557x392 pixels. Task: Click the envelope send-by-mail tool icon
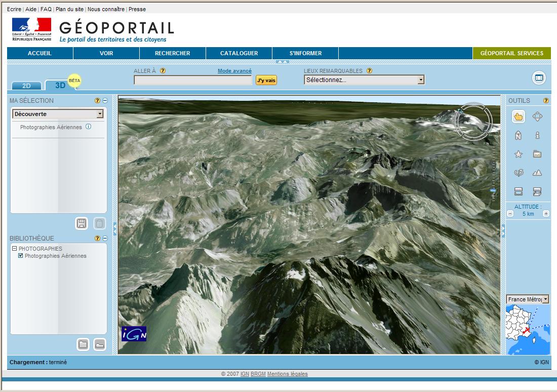537,154
